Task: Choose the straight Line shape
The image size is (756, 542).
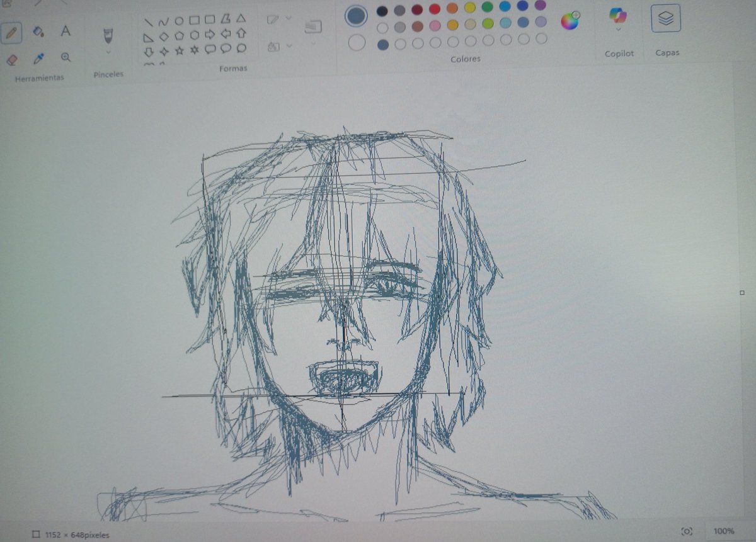Action: pyautogui.click(x=149, y=21)
